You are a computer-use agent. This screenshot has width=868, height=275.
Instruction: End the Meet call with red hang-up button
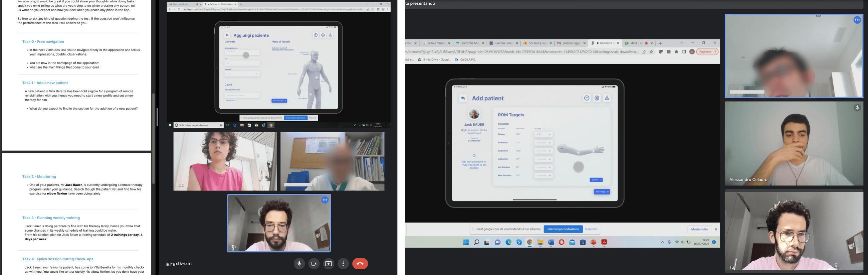360,264
